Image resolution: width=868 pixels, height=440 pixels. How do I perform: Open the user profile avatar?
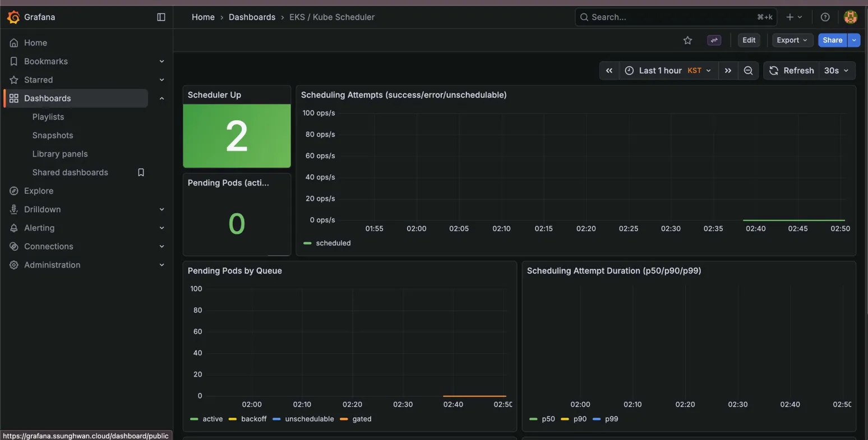tap(851, 17)
